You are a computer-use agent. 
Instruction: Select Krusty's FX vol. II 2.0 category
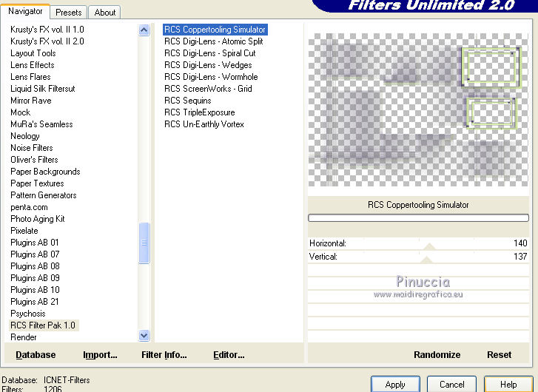47,41
